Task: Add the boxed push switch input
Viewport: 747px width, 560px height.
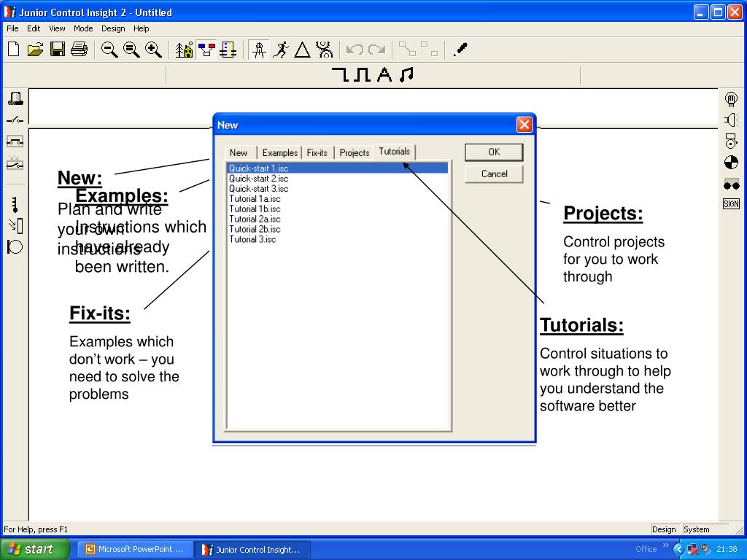Action: 15,141
